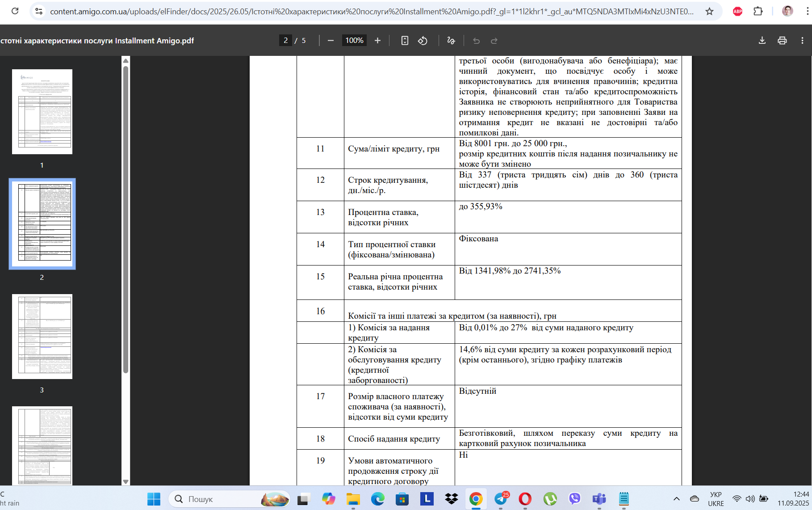Open the Chrome profile avatar
This screenshot has height=510, width=812.
pyautogui.click(x=787, y=11)
